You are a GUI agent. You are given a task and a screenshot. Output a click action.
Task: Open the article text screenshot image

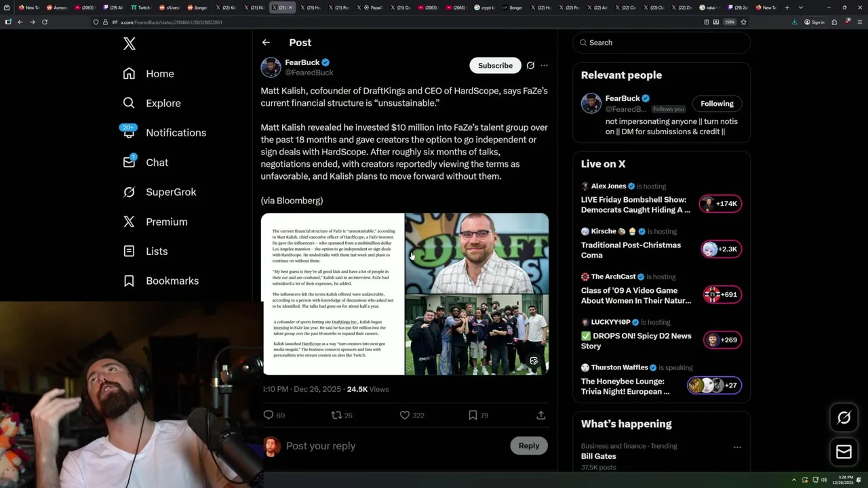pos(333,294)
